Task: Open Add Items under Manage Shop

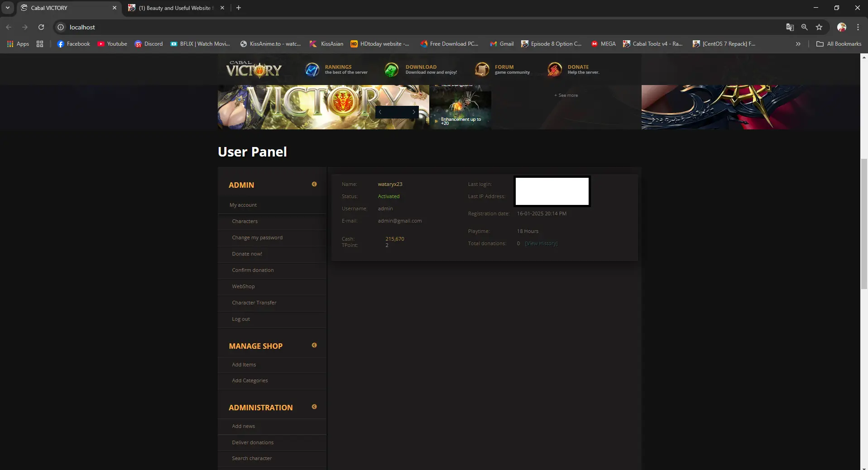Action: click(x=244, y=365)
